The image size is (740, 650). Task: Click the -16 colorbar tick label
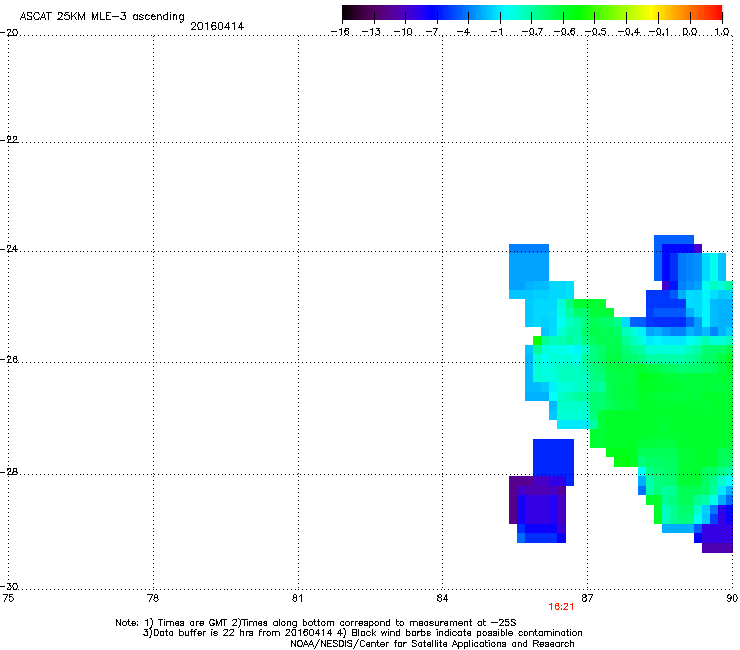(x=340, y=32)
